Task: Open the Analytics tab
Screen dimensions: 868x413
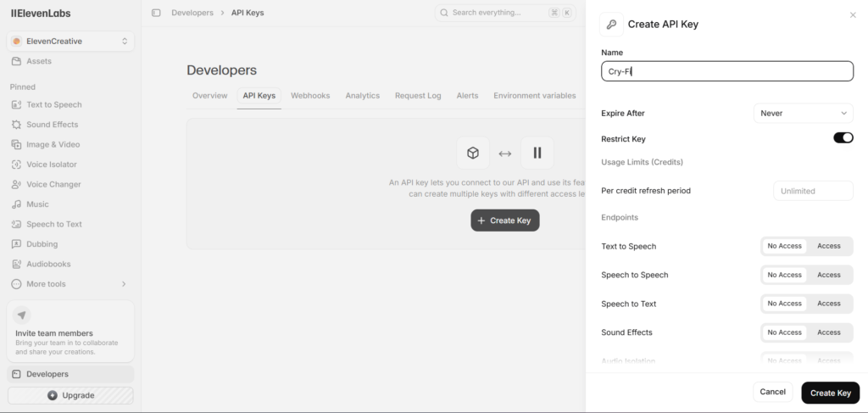Action: (x=363, y=96)
